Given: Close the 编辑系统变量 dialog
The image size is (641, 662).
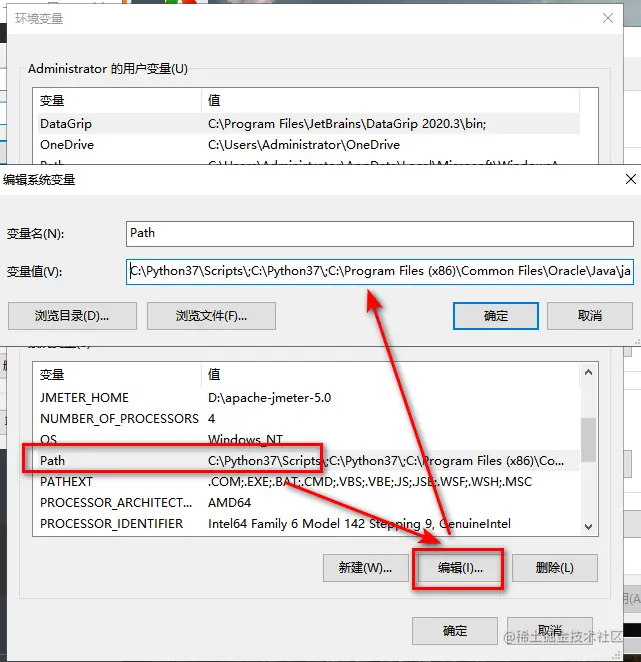Looking at the screenshot, I should 631,179.
